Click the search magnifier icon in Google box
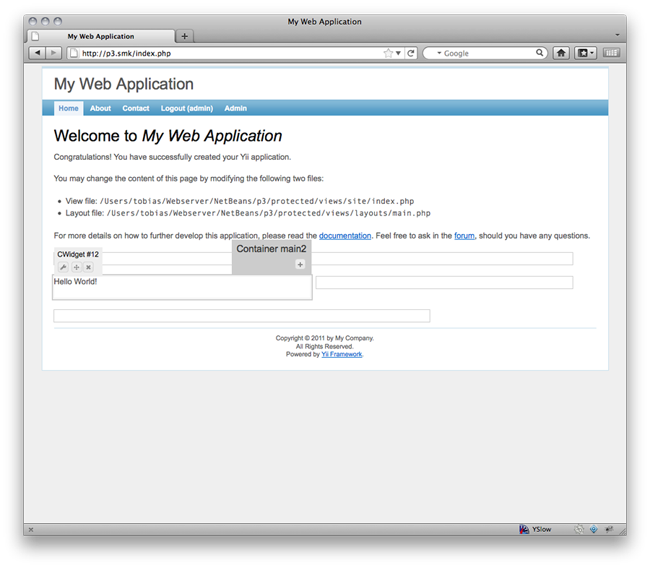Viewport: 650px width, 568px height. tap(539, 53)
